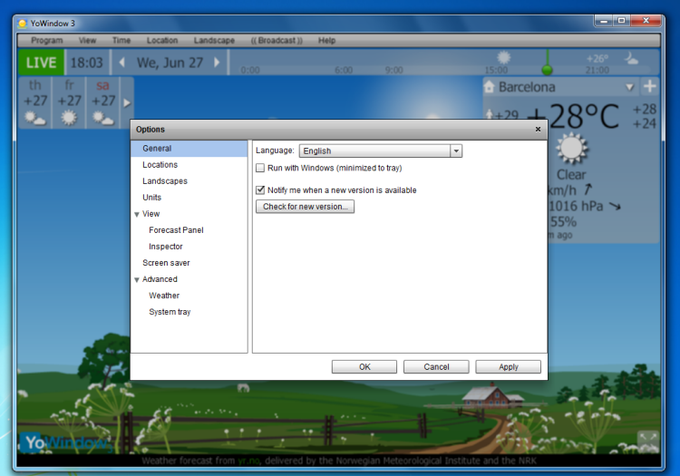Select General in options list
Image resolution: width=680 pixels, height=476 pixels.
point(189,148)
